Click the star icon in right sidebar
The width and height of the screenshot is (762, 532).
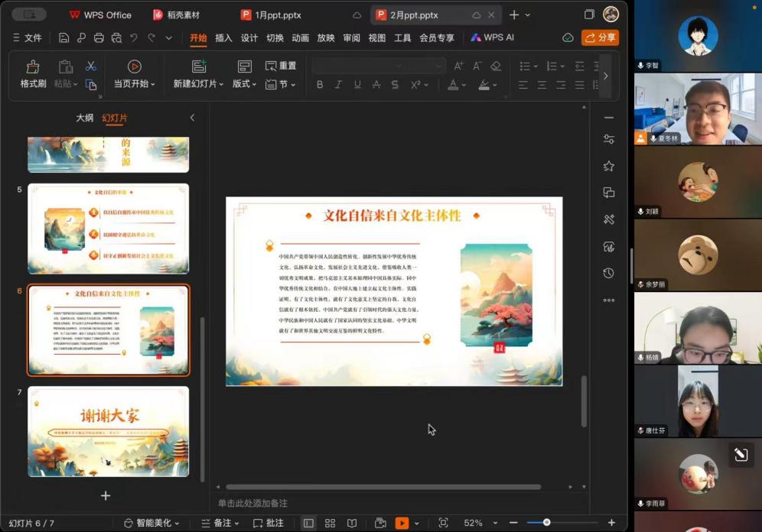coord(609,166)
